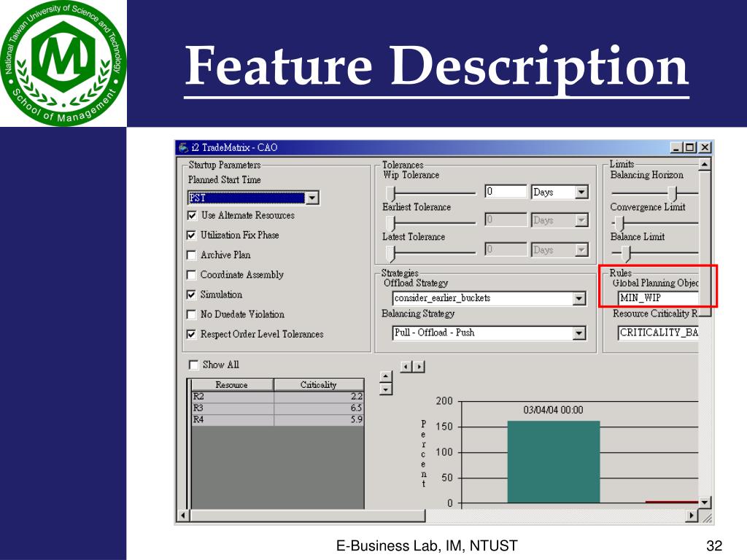747x560 pixels.
Task: Expand the Offload Strategy combo box
Action: [x=578, y=298]
